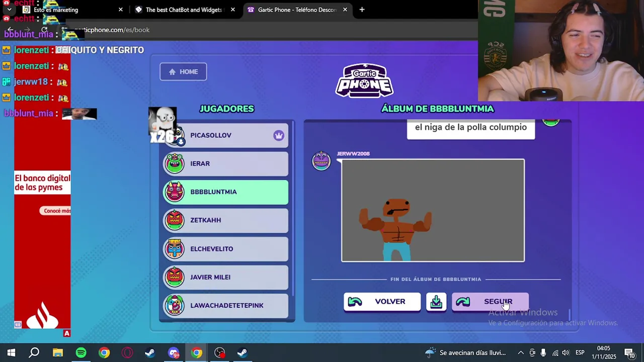This screenshot has height=362, width=644.
Task: Switch to "The best ChatBot and Widgets" tab
Action: coord(184,10)
